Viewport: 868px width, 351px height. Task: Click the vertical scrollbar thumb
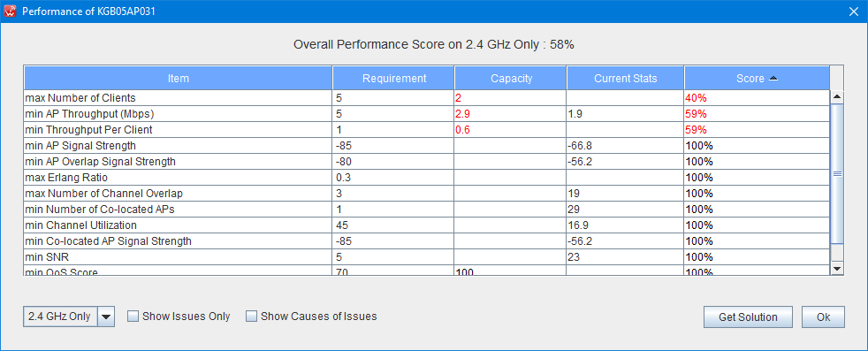[x=837, y=173]
